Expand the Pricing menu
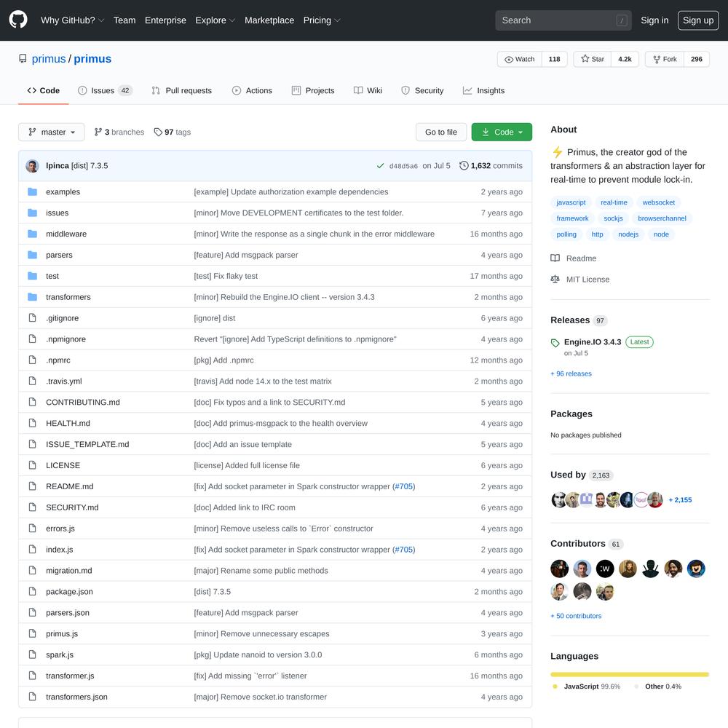This screenshot has height=728, width=728. pyautogui.click(x=322, y=20)
